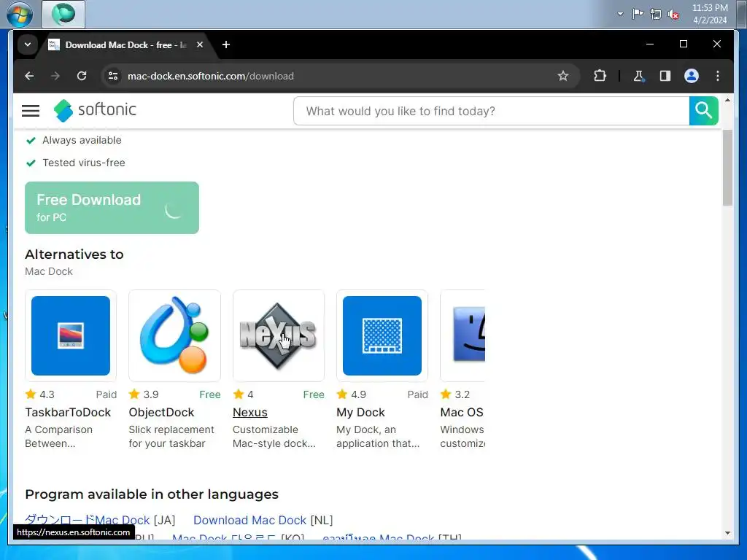Click the Paid label under TaskbarToDock
747x560 pixels.
click(107, 394)
